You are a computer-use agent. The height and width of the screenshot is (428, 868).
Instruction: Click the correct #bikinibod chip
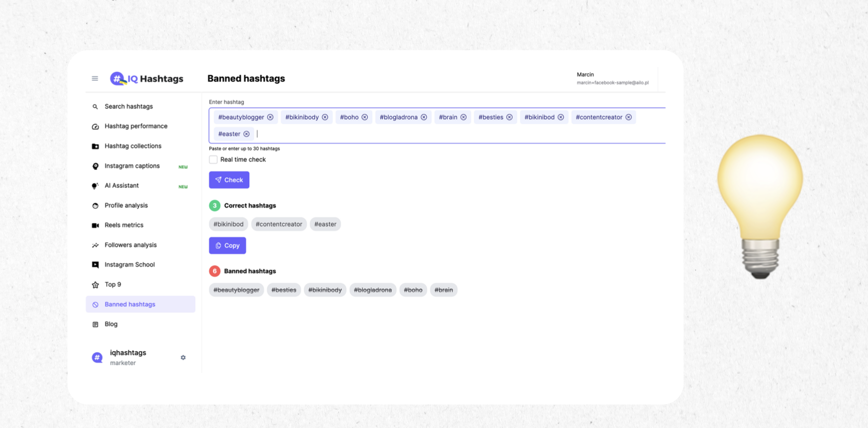tap(228, 224)
